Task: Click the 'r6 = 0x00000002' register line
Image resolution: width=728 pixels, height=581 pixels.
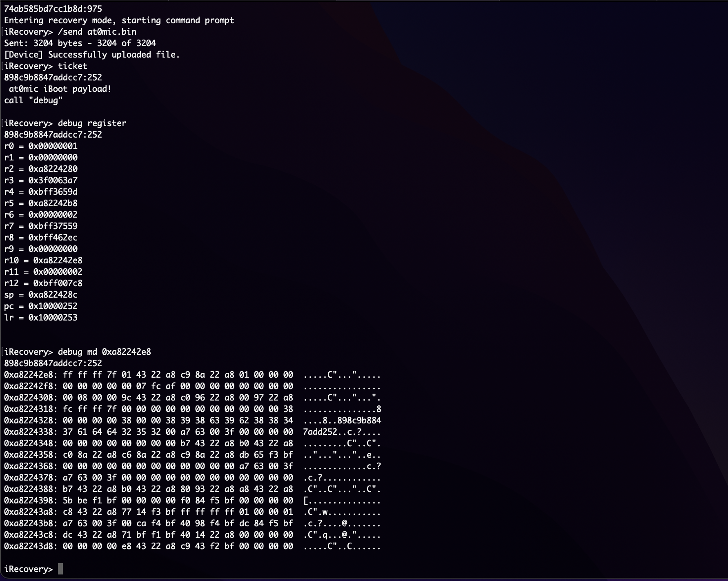Action: [41, 215]
